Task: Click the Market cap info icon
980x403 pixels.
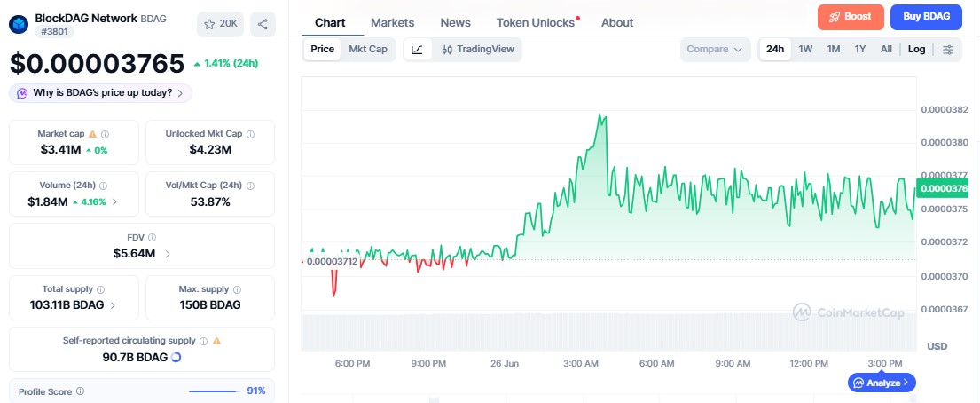Action: (105, 134)
